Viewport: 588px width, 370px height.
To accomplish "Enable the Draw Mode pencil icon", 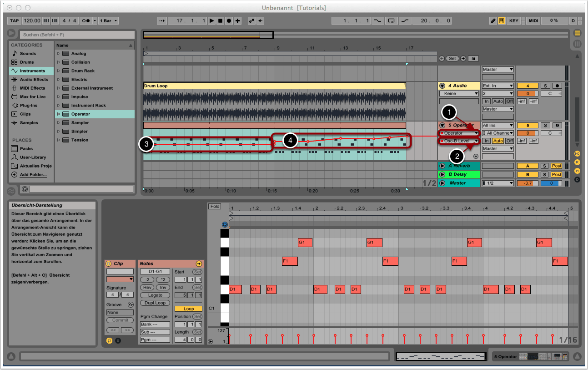I will pos(493,21).
